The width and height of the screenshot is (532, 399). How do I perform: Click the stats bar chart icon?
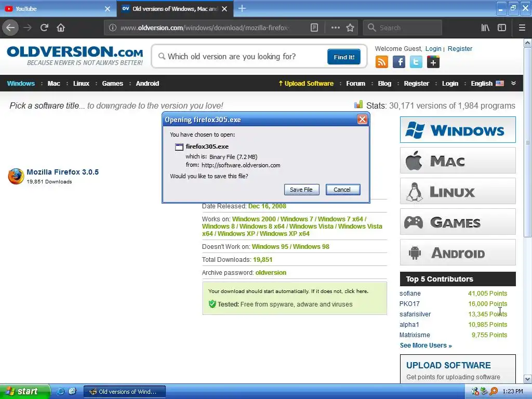click(358, 104)
